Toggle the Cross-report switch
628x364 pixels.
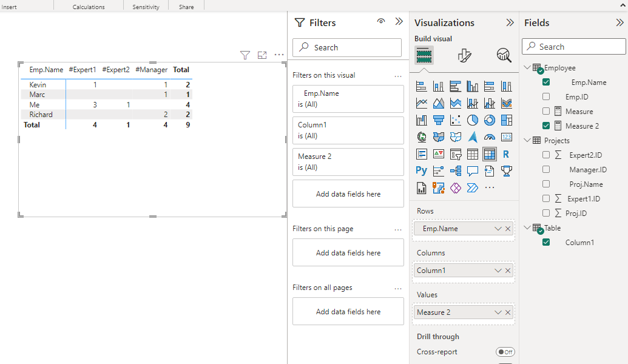point(505,352)
